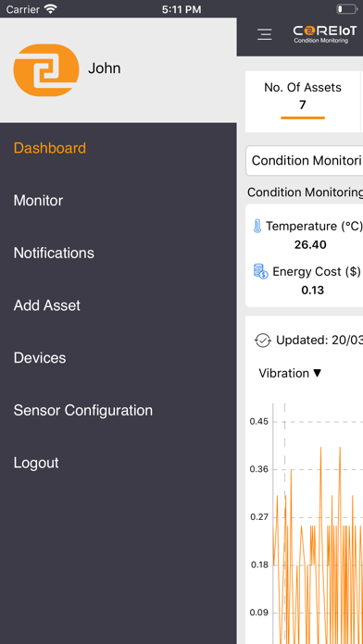Screen dimensions: 363x644
Task: Open the Vibration chart dropdown
Action: [x=290, y=373]
